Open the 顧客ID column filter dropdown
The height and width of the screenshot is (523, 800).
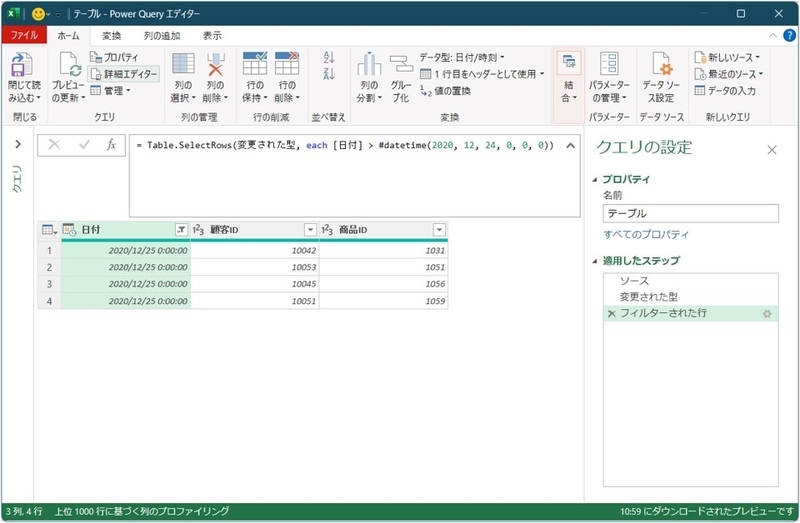pyautogui.click(x=310, y=230)
